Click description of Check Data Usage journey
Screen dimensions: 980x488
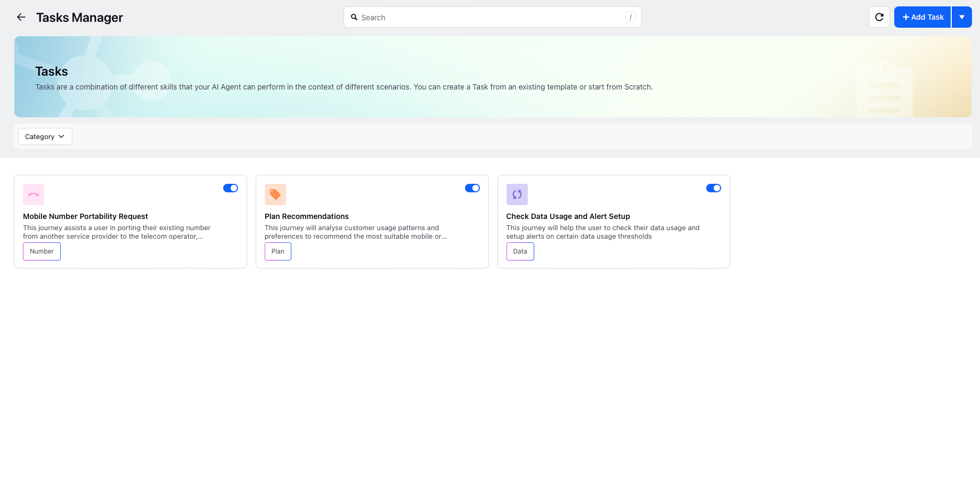[x=603, y=232]
